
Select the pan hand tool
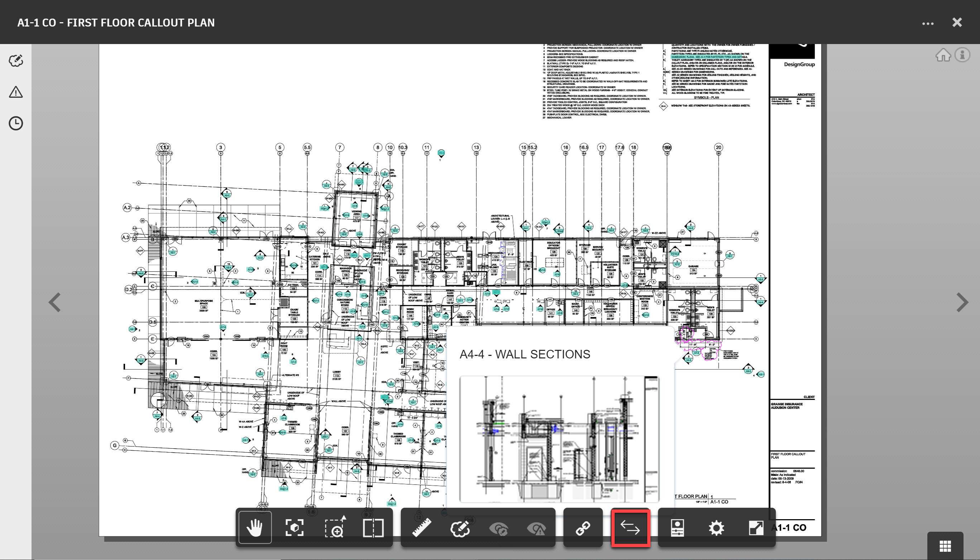(x=254, y=528)
